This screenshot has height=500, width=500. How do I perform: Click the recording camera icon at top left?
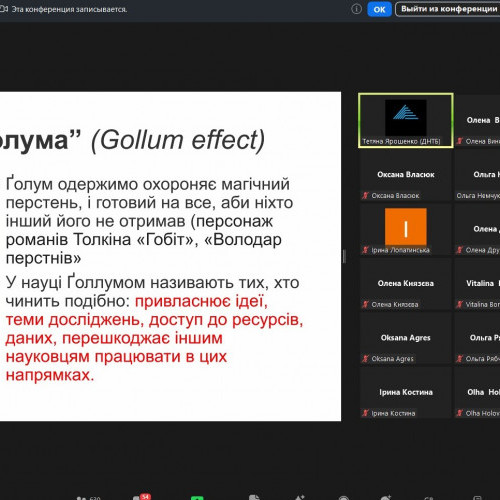pos(4,9)
